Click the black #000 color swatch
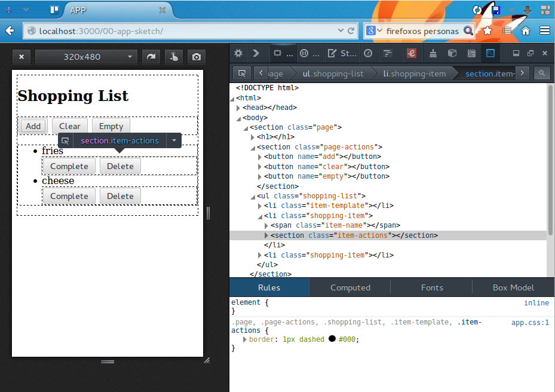The width and height of the screenshot is (555, 392). click(332, 339)
